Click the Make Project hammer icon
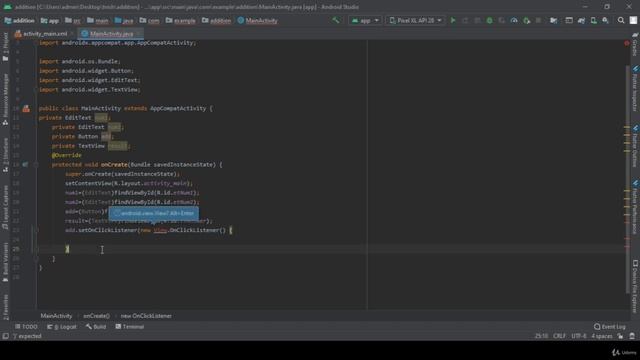 336,20
